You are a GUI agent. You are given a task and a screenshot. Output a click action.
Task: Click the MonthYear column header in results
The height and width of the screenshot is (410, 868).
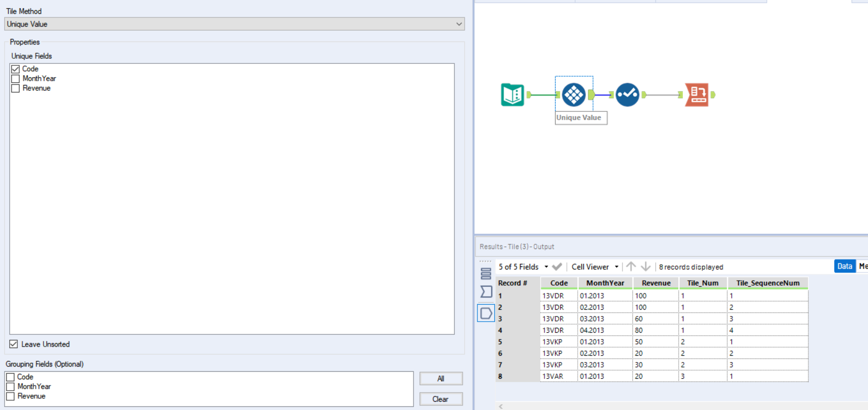[605, 283]
